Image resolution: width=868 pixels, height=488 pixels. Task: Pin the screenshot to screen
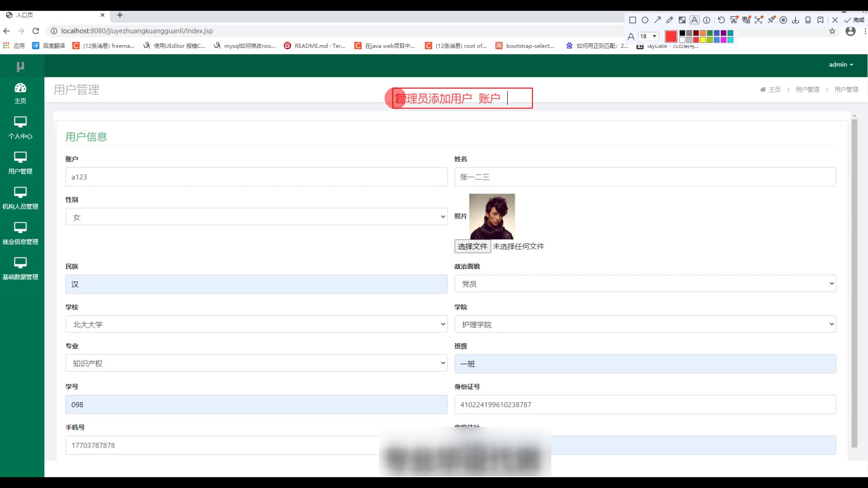click(771, 20)
